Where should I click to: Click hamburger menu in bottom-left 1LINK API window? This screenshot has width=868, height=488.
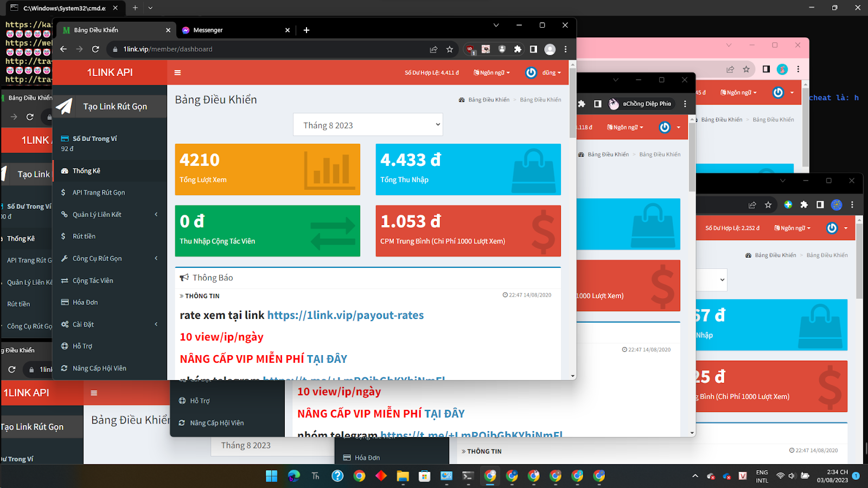pyautogui.click(x=94, y=393)
